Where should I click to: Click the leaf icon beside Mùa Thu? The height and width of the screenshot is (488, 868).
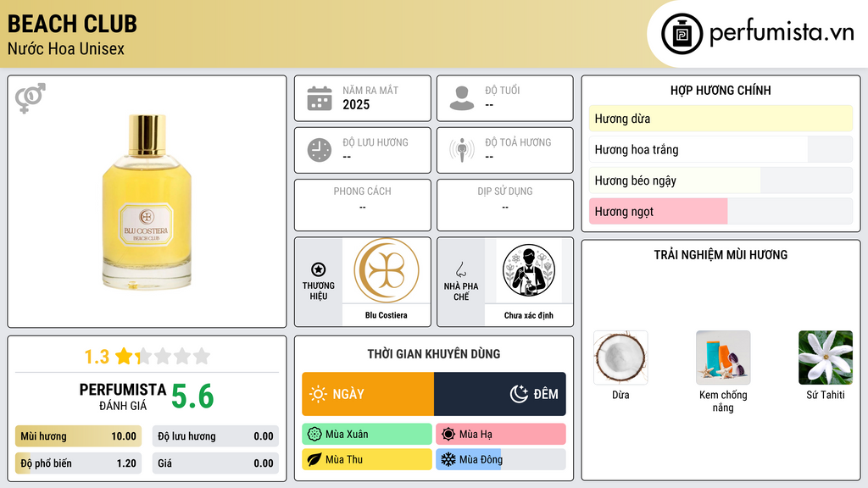tap(314, 459)
